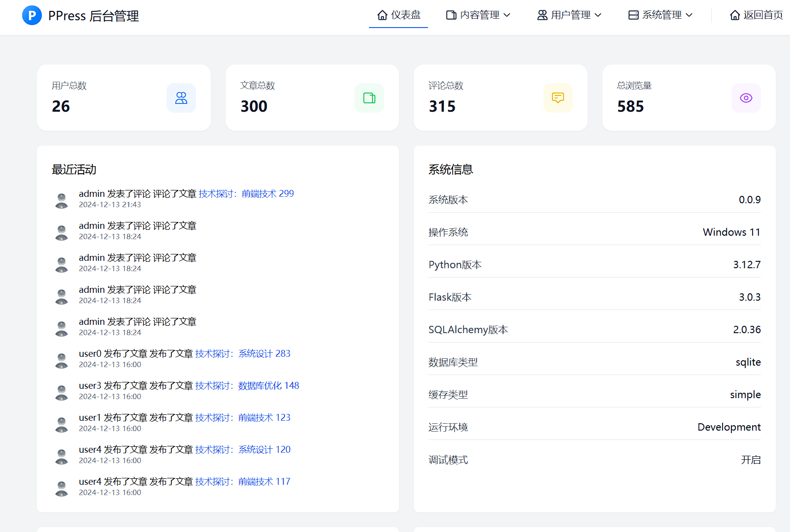Click the comment bubble icon on 评论总数 card

tap(558, 97)
